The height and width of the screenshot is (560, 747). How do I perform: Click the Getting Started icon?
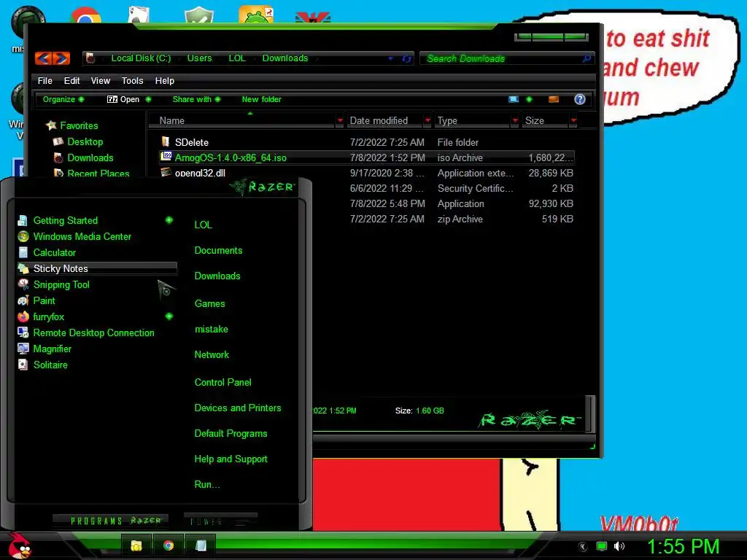[x=23, y=220]
